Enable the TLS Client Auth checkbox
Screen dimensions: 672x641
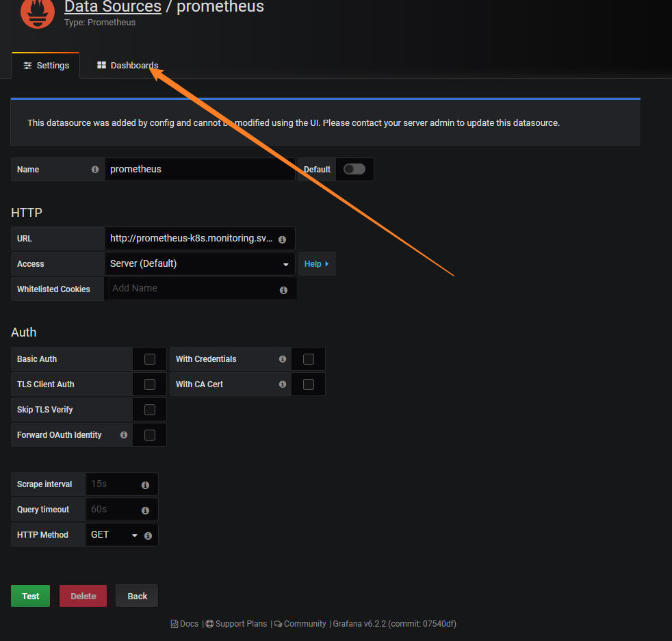click(150, 384)
